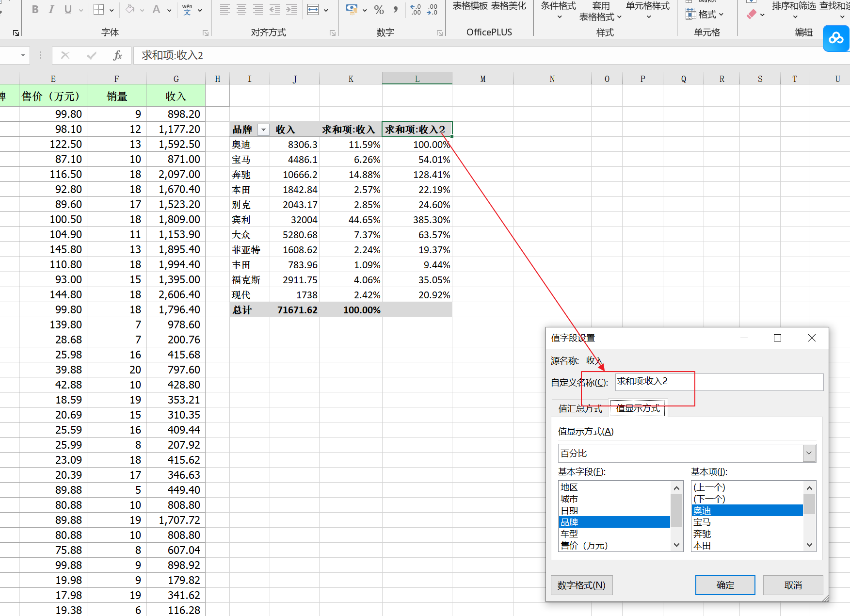Screen dimensions: 850x616
Task: Open 排序和筛选 sort and filter
Action: pyautogui.click(x=794, y=10)
